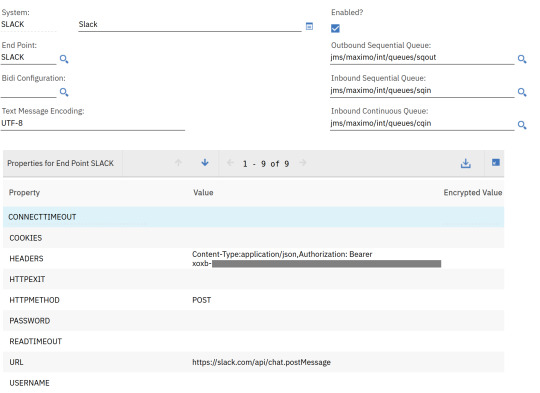Click the Properties for End Point SLACK title
540x393 pixels.
point(60,163)
